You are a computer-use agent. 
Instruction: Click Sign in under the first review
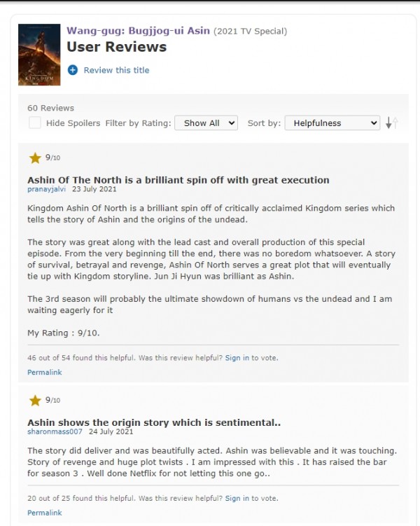coord(237,358)
